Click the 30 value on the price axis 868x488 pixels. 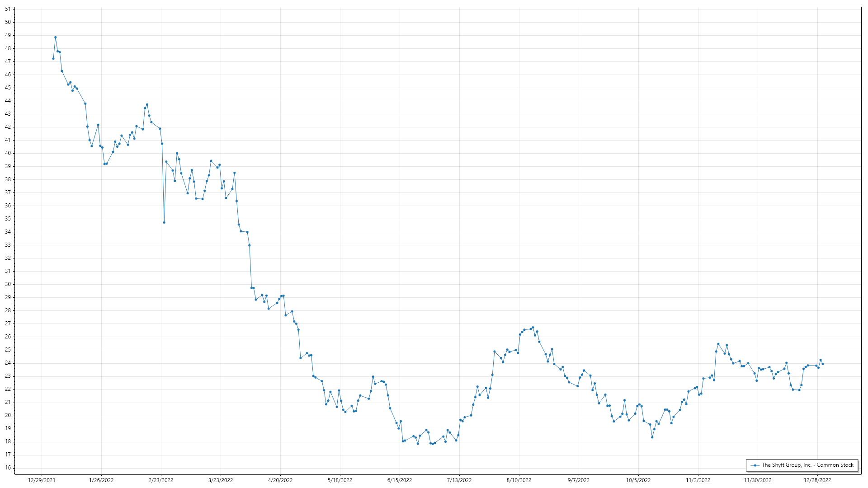click(8, 284)
